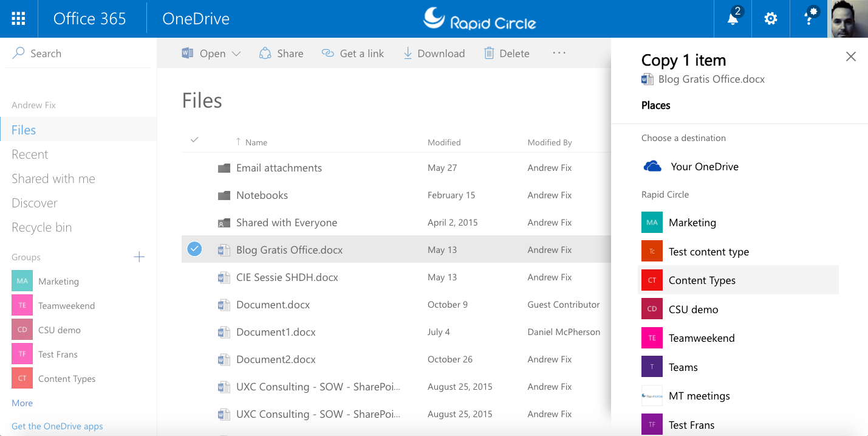The image size is (868, 436).
Task: Click the Document1.docx Word icon
Action: [x=224, y=332]
